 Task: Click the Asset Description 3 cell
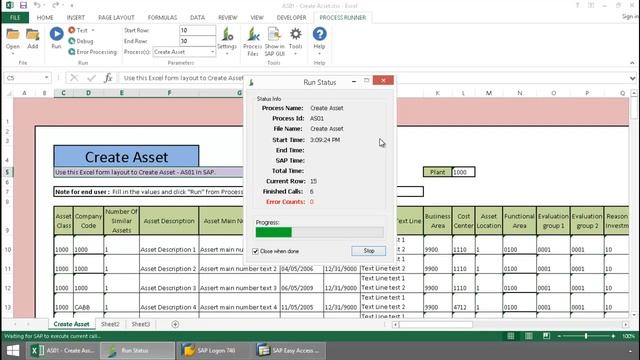click(x=169, y=283)
